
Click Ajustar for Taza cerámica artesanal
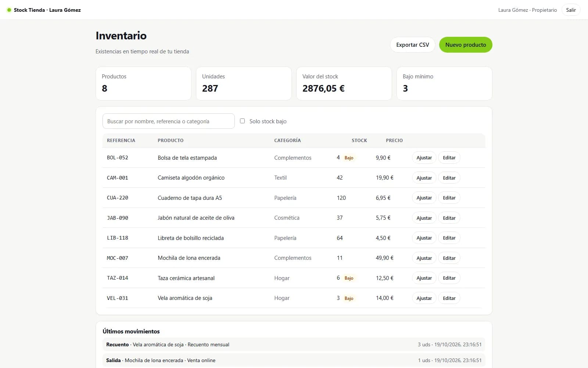(424, 278)
